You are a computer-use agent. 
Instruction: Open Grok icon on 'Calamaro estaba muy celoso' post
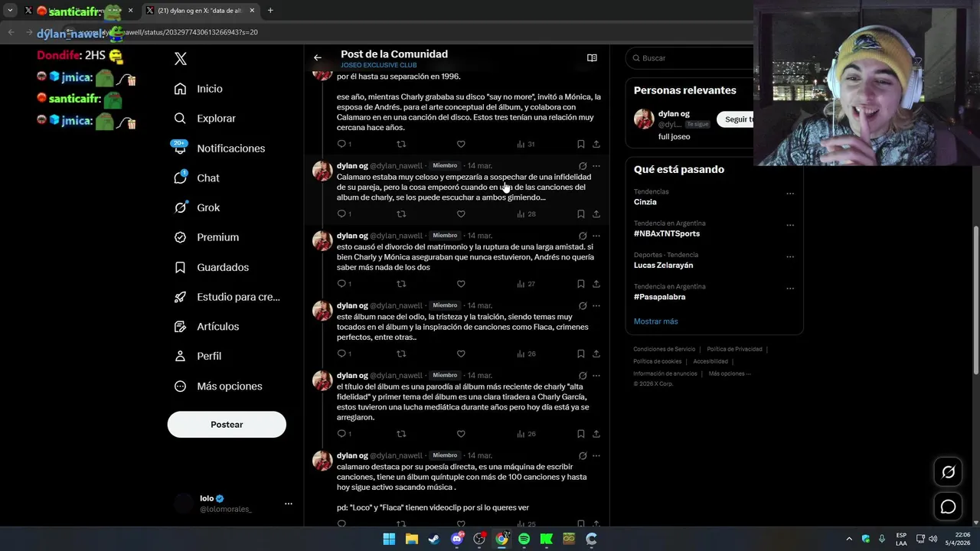click(x=583, y=166)
